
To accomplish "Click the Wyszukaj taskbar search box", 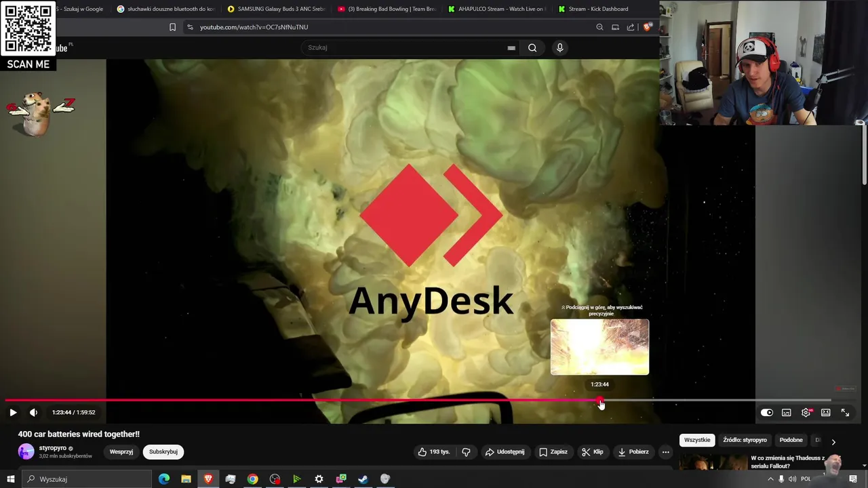I will click(87, 479).
